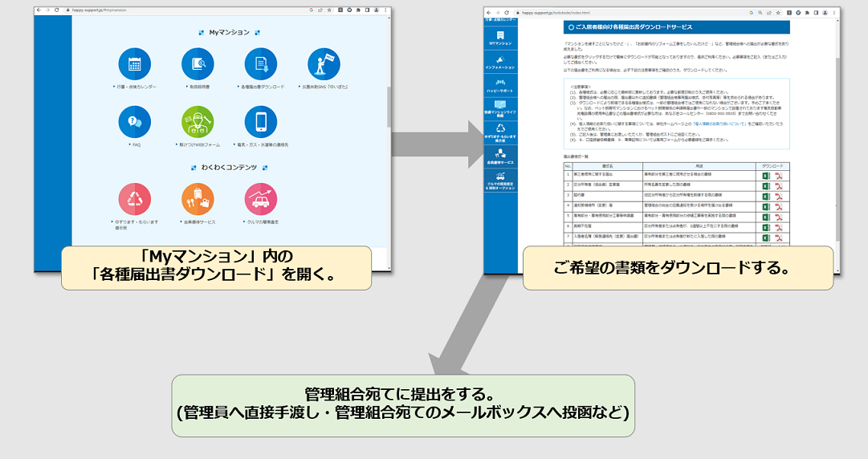The width and height of the screenshot is (868, 459).
Task: Open the 行事・点検カレンダー calendar icon
Action: tap(134, 65)
